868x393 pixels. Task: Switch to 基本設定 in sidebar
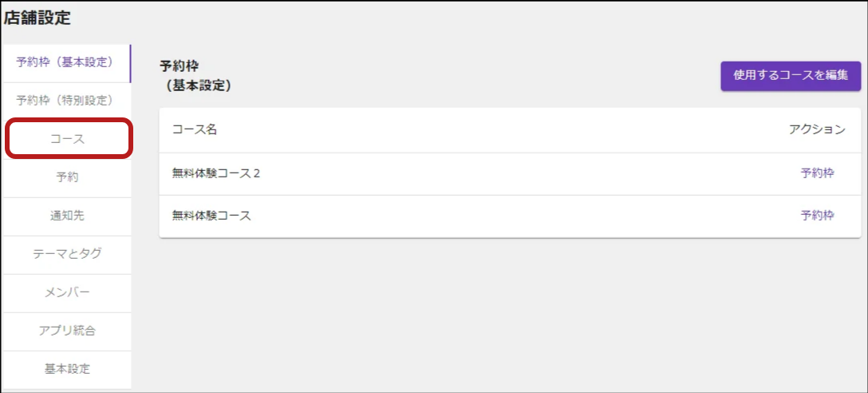pos(68,368)
